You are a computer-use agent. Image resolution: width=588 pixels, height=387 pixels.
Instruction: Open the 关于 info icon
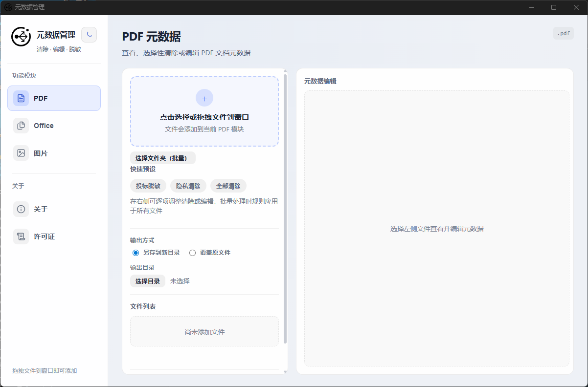click(21, 209)
